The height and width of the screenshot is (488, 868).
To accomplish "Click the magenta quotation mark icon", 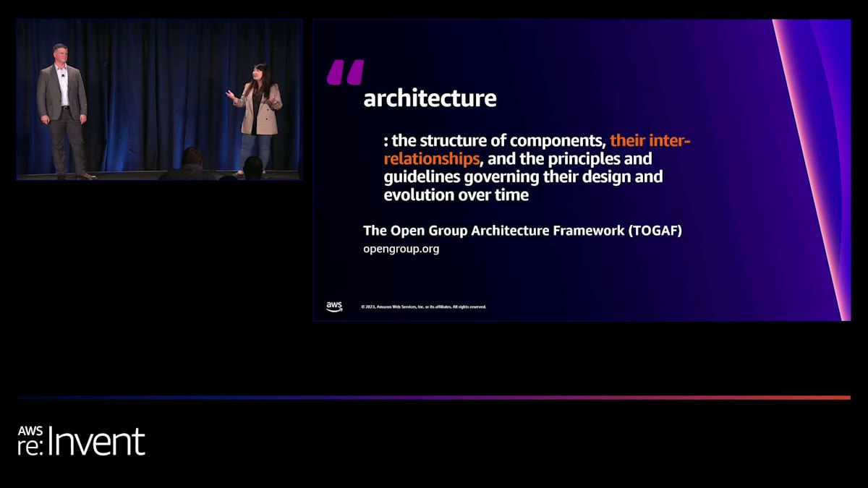I will 345,72.
